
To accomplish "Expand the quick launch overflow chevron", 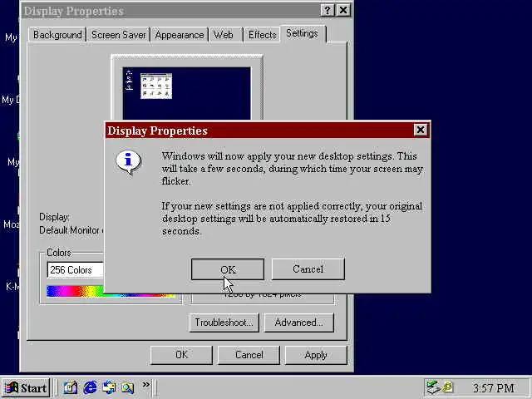I will [146, 384].
